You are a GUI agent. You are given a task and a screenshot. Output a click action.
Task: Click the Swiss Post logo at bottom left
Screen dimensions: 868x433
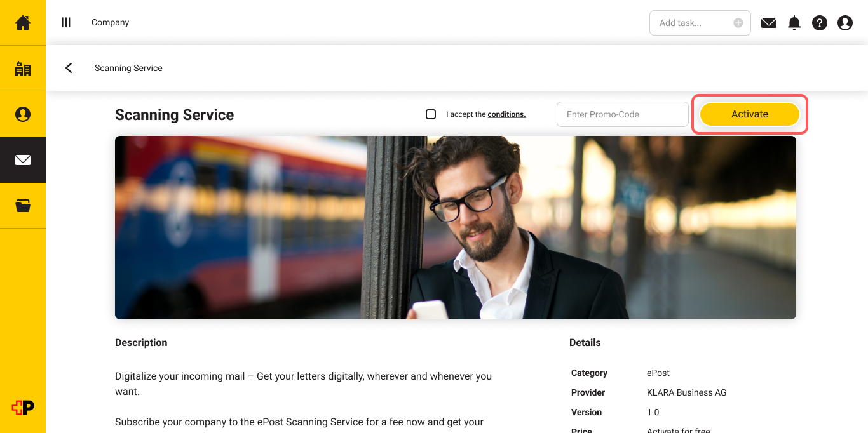coord(23,408)
